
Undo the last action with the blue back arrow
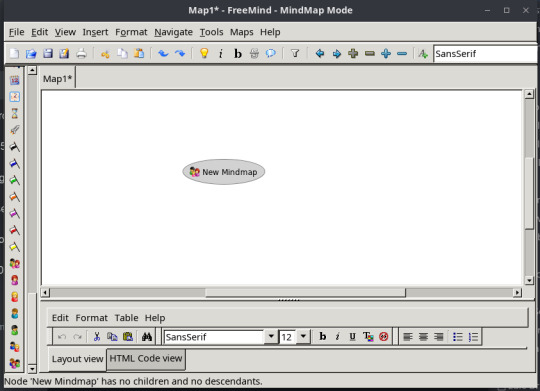pos(163,53)
